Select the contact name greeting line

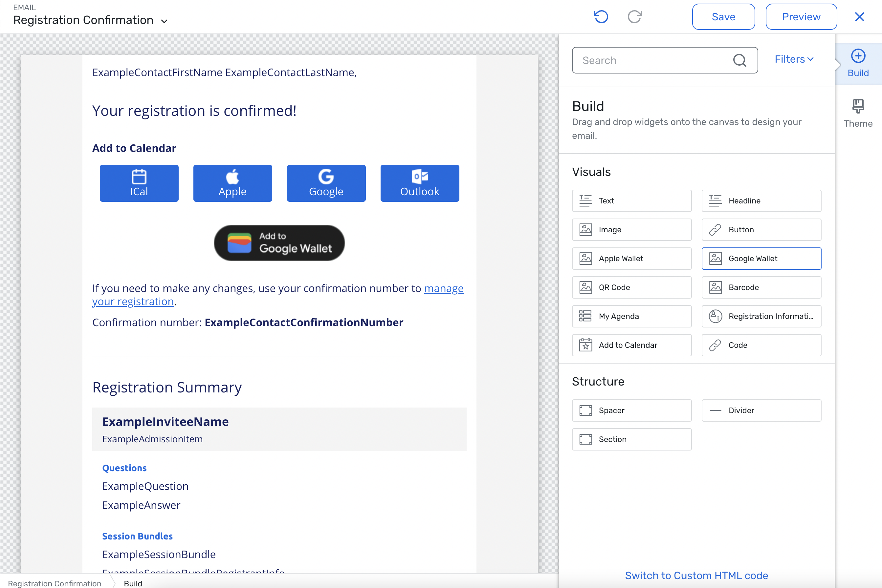pyautogui.click(x=225, y=73)
